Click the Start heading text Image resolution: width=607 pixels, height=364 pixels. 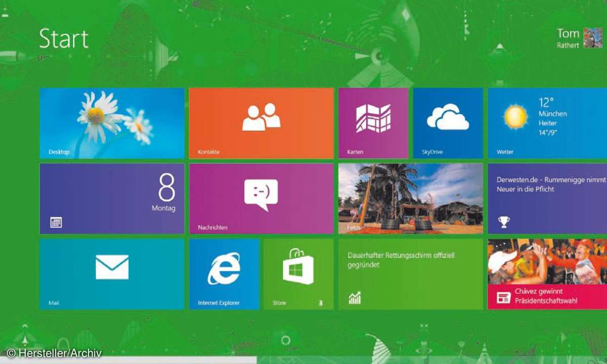coord(64,39)
